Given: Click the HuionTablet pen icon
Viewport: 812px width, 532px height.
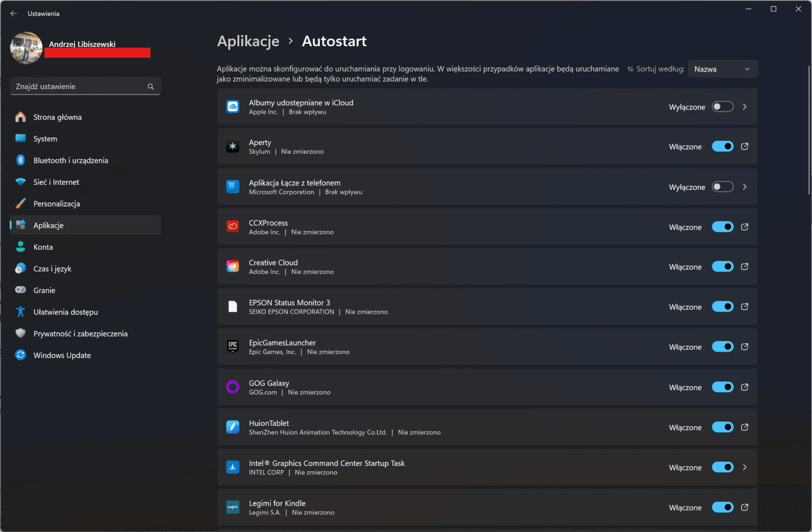Looking at the screenshot, I should pyautogui.click(x=232, y=427).
